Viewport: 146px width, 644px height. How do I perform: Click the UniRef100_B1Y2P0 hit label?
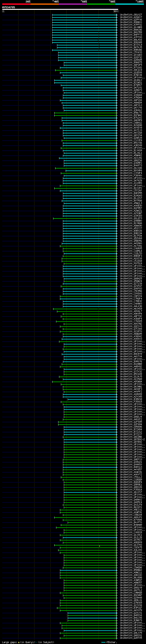point(131,188)
